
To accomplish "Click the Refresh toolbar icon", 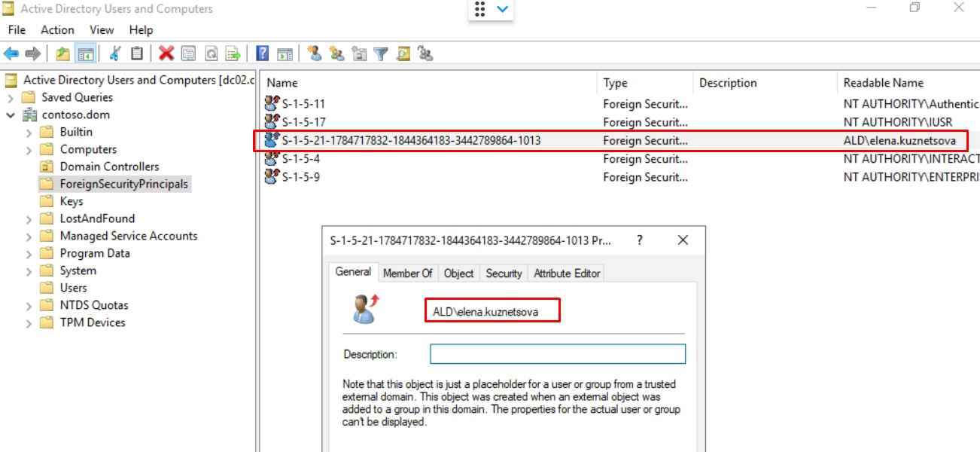I will point(212,53).
